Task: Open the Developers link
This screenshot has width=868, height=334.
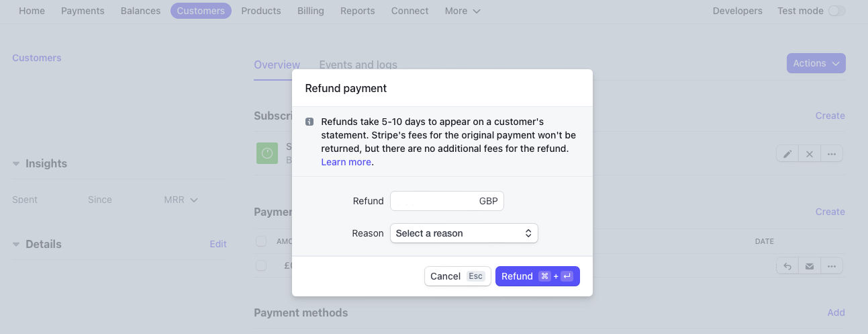Action: (738, 11)
